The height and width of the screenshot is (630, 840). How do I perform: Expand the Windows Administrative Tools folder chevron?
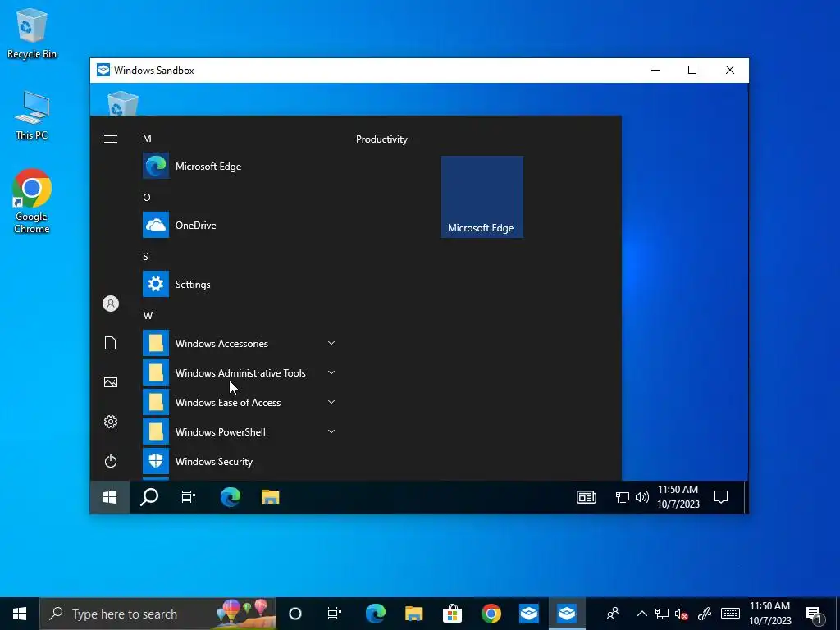click(331, 372)
